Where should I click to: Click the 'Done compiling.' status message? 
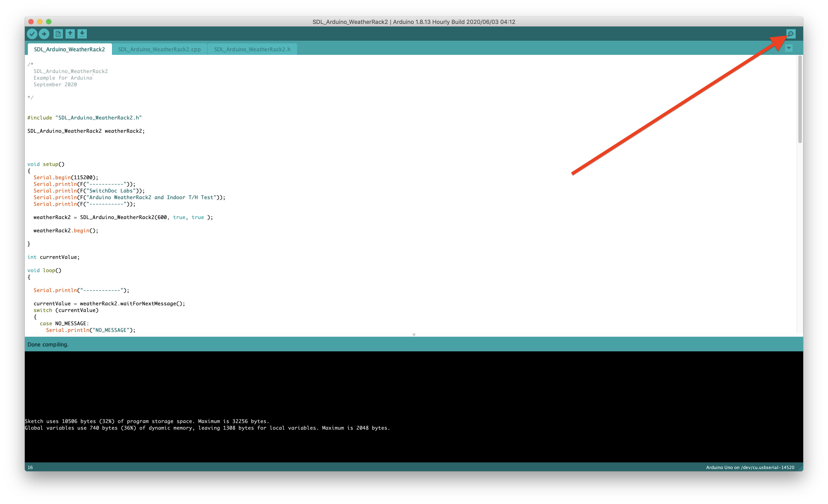48,344
